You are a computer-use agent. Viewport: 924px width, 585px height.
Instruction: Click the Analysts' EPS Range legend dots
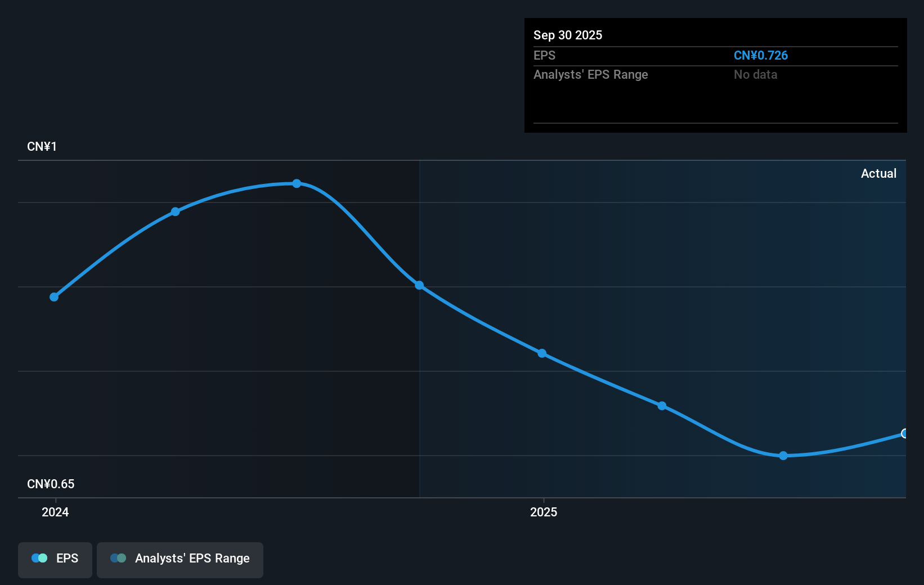[x=118, y=558]
